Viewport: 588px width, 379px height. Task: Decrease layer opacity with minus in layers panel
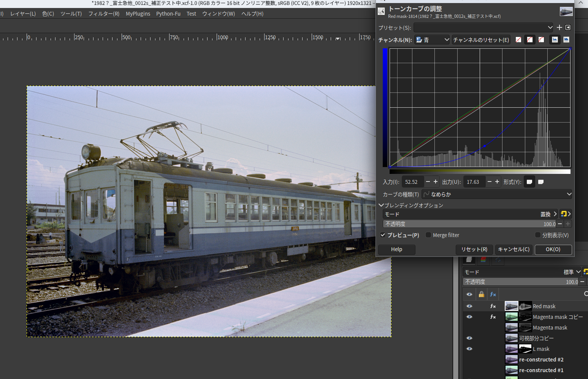tap(582, 282)
